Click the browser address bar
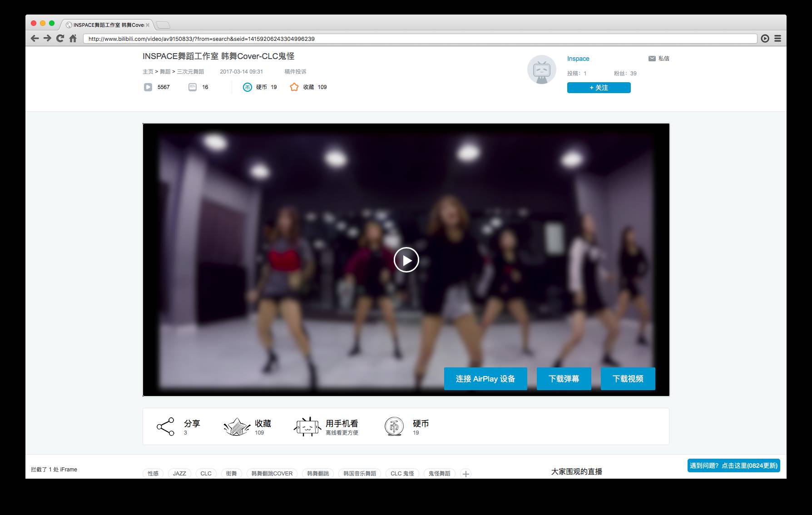The image size is (812, 515). tap(420, 39)
